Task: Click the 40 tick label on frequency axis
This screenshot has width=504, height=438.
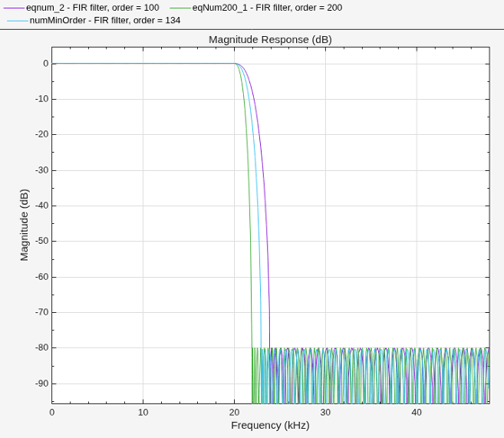Action: point(417,412)
